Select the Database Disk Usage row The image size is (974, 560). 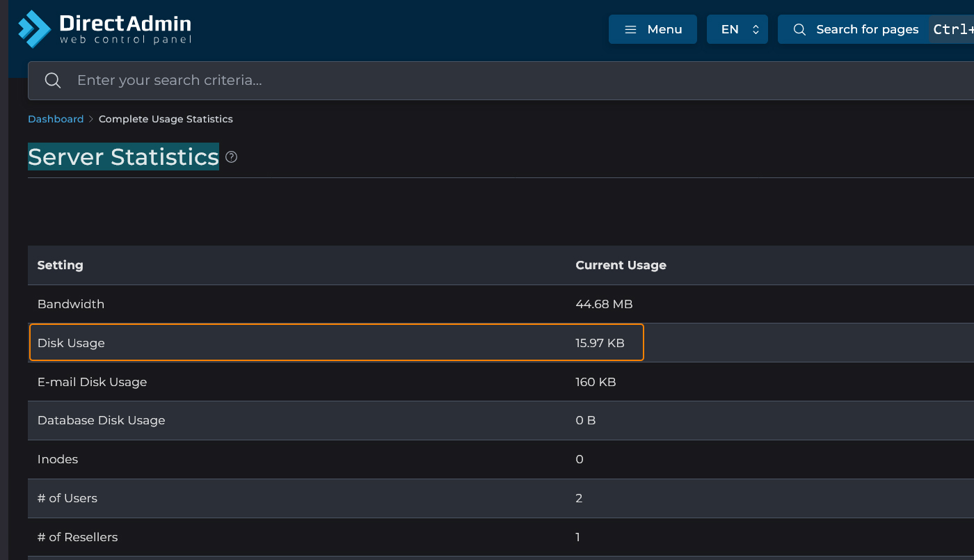(101, 420)
